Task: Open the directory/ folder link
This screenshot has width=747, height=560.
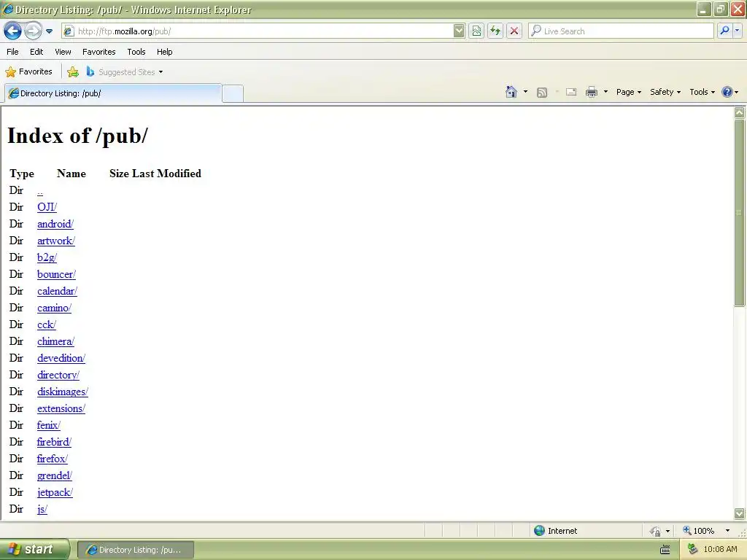Action: 58,376
